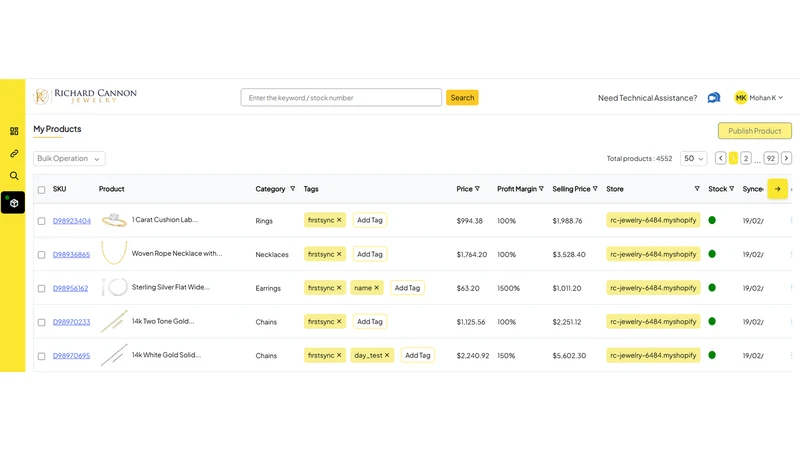Image resolution: width=800 pixels, height=450 pixels.
Task: Click the earrings thumbnail for Sterling Silver
Action: (114, 287)
